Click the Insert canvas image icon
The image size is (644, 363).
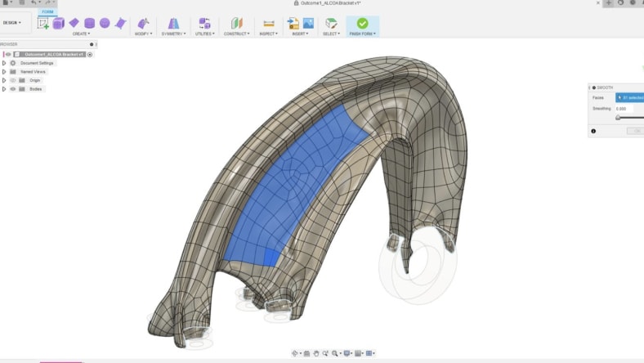point(308,23)
